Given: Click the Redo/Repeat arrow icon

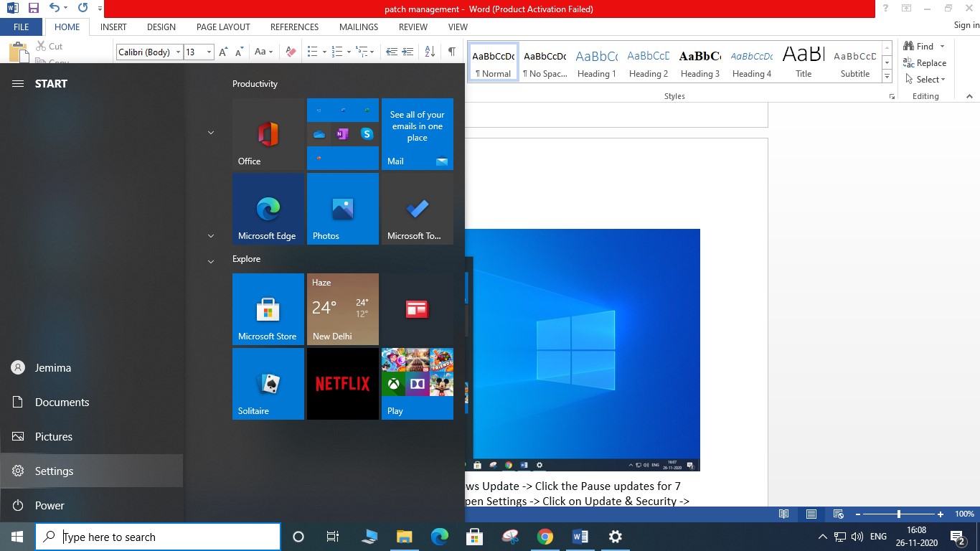Looking at the screenshot, I should 83,9.
